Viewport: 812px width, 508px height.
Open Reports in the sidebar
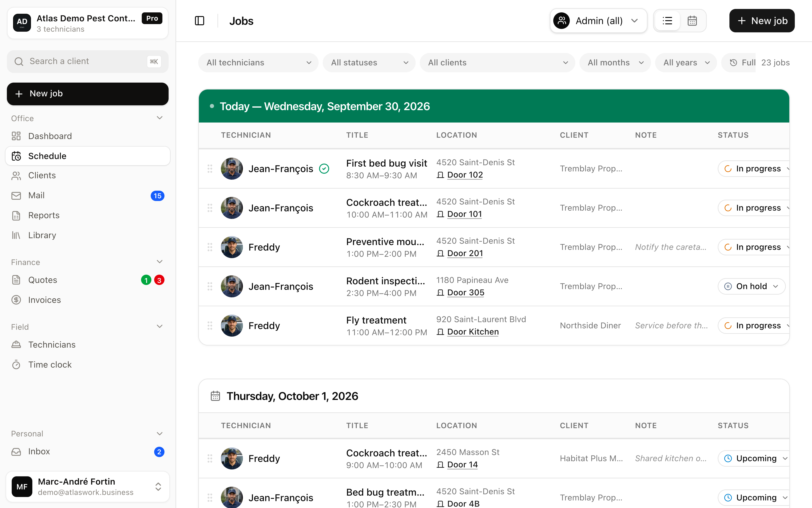(x=88, y=215)
